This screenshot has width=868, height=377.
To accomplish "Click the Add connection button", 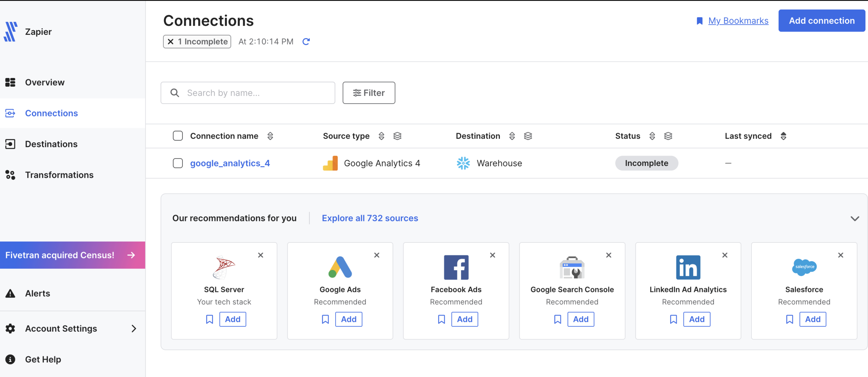I will click(822, 20).
